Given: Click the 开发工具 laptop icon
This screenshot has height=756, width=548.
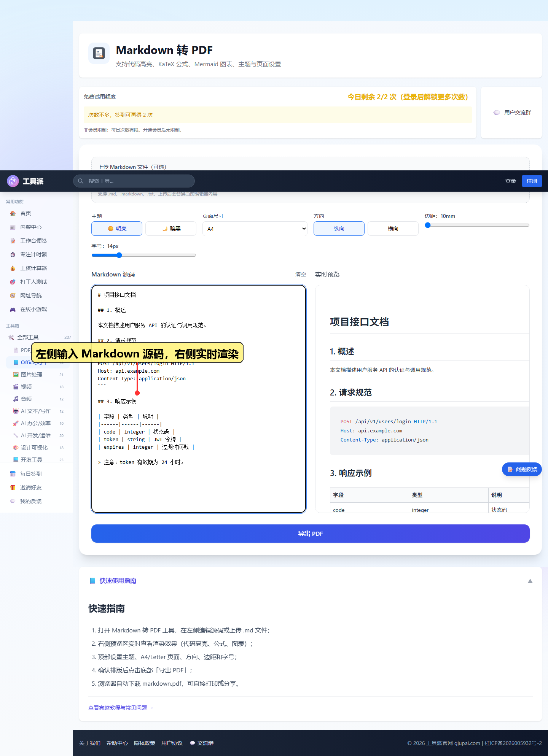Looking at the screenshot, I should click(x=16, y=460).
